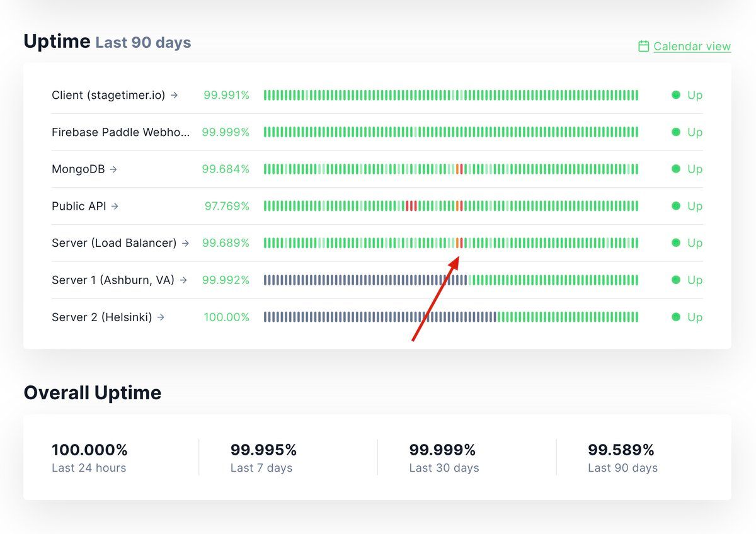Image resolution: width=756 pixels, height=534 pixels.
Task: Click the 99.589% Last 90 days stat
Action: click(621, 450)
